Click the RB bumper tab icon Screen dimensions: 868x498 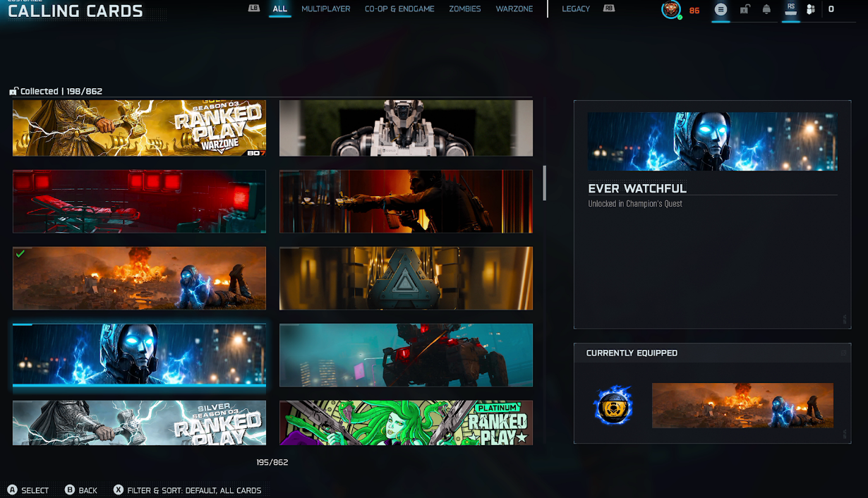[609, 8]
